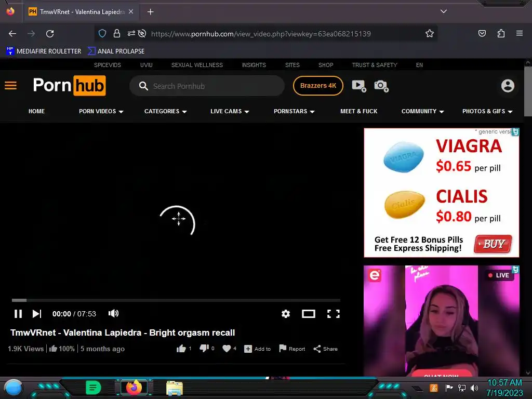Open the TRUST & SAFETY menu item
The height and width of the screenshot is (399, 532).
coord(375,65)
